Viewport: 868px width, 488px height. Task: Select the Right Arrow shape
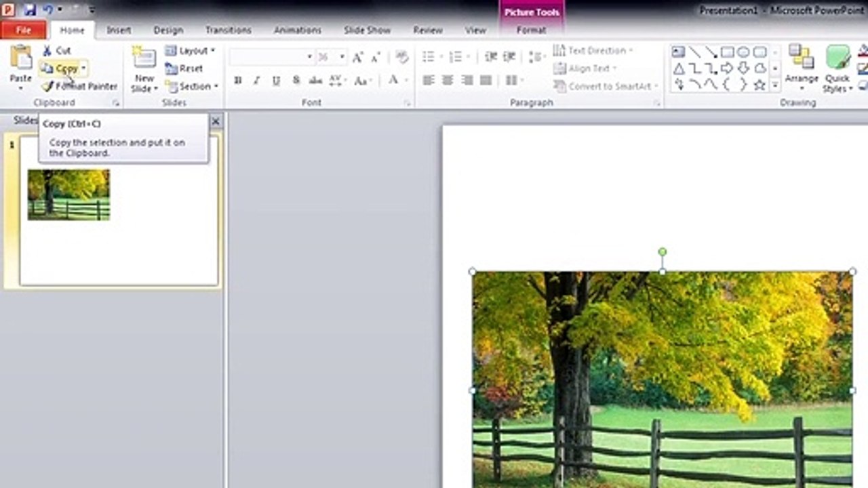[727, 68]
